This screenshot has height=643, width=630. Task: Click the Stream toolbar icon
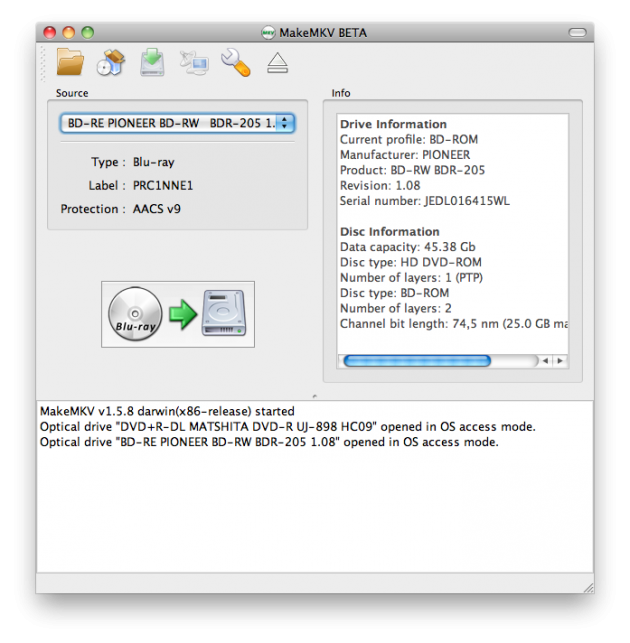coord(193,63)
